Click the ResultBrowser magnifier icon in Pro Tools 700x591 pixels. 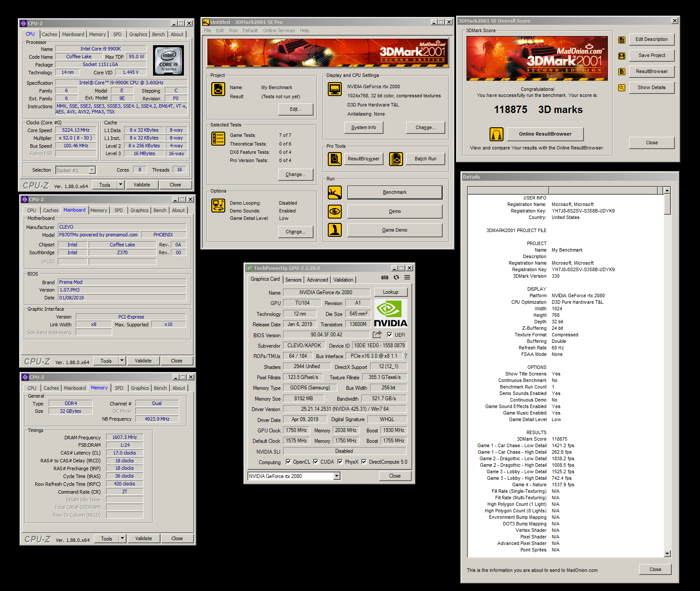point(335,159)
